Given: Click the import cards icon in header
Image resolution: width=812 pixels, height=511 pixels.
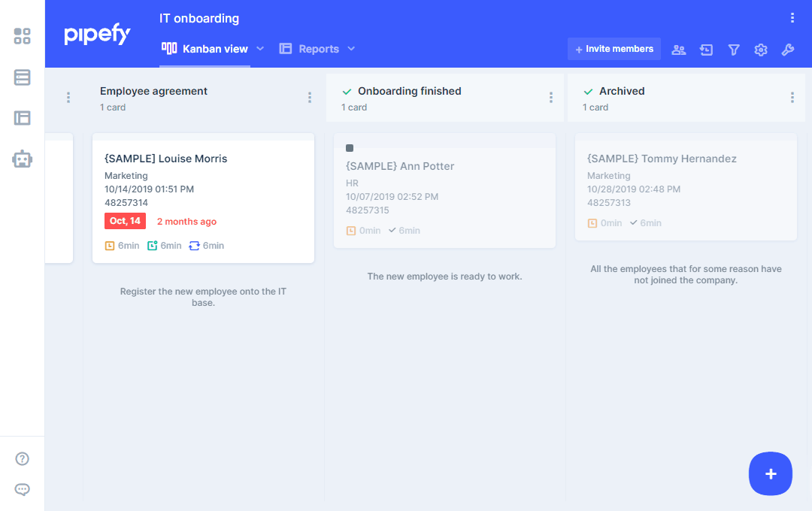Looking at the screenshot, I should (706, 50).
